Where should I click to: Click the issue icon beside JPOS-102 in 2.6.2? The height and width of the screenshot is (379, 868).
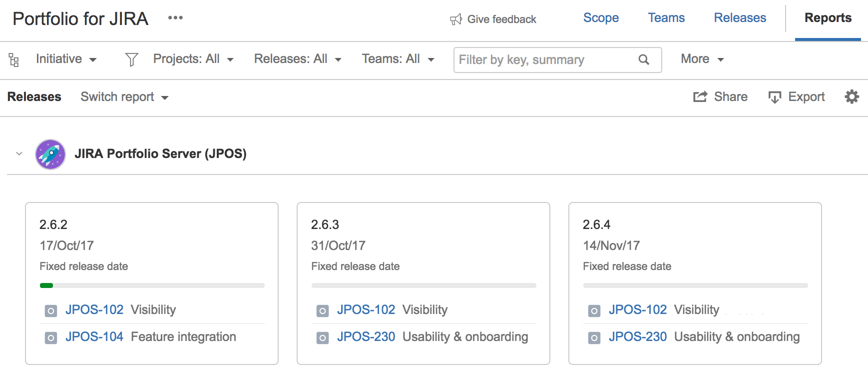point(51,311)
